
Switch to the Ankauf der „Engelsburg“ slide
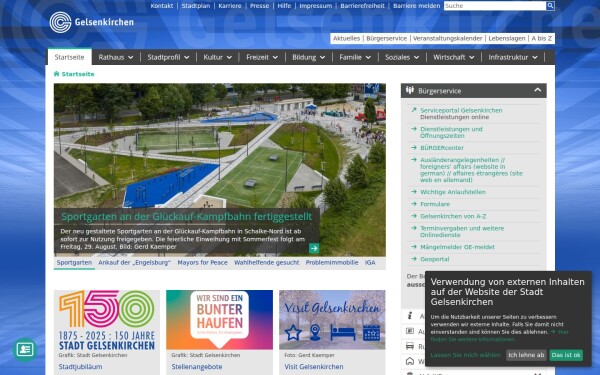tap(134, 263)
